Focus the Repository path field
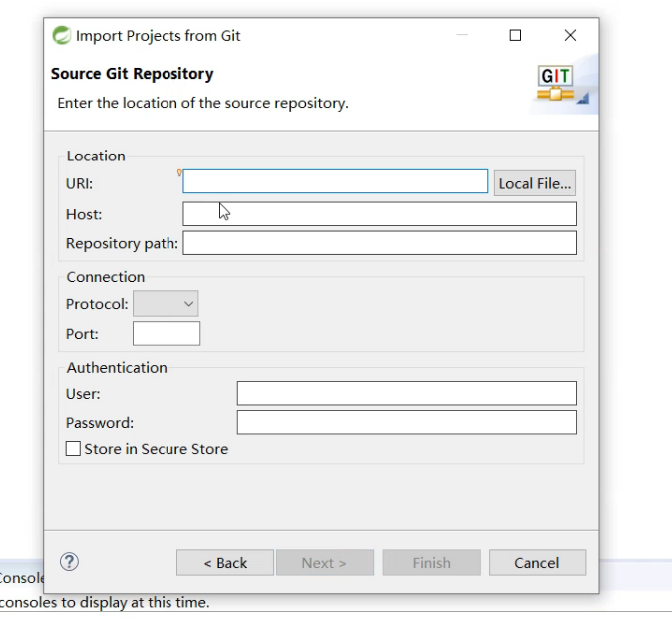This screenshot has width=672, height=633. pos(380,243)
